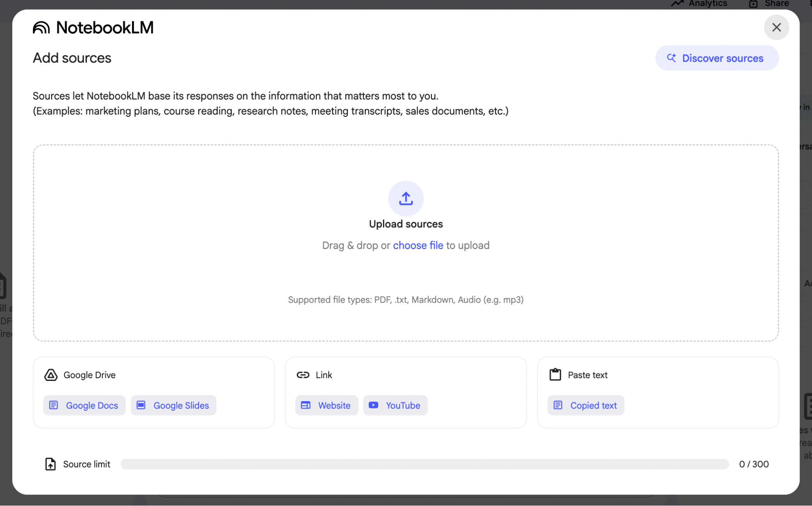Open the choose file link
The image size is (812, 506).
pos(418,245)
